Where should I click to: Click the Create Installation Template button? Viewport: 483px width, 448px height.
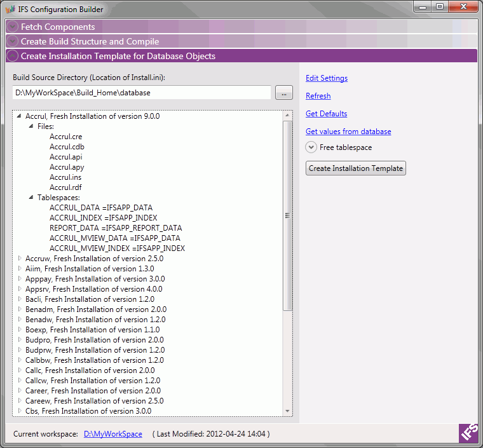pyautogui.click(x=356, y=168)
